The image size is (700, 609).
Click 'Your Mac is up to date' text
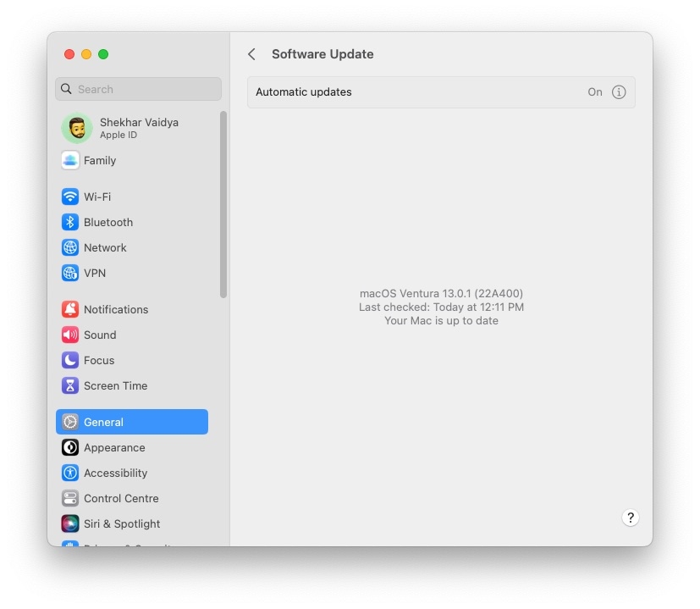(441, 320)
